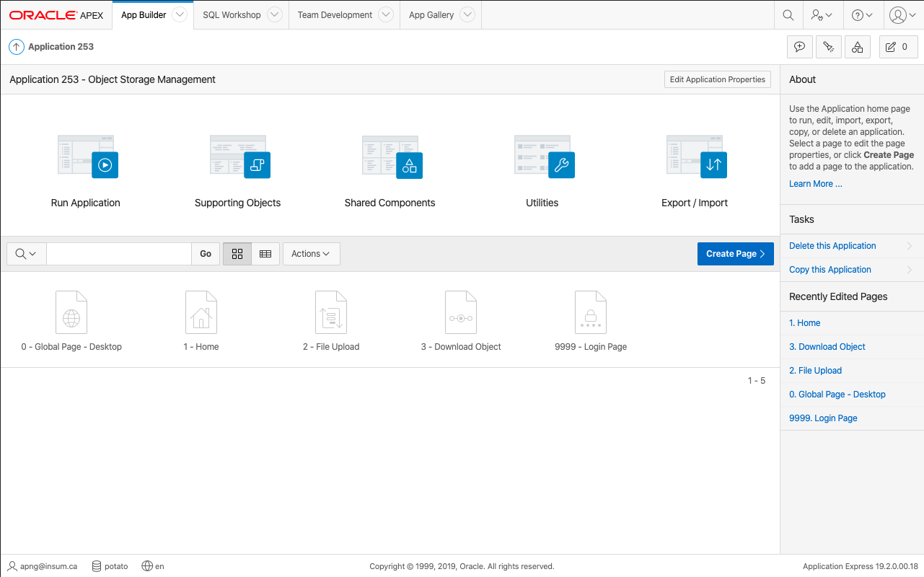The width and height of the screenshot is (924, 577).
Task: Click into the page search text field
Action: (118, 254)
